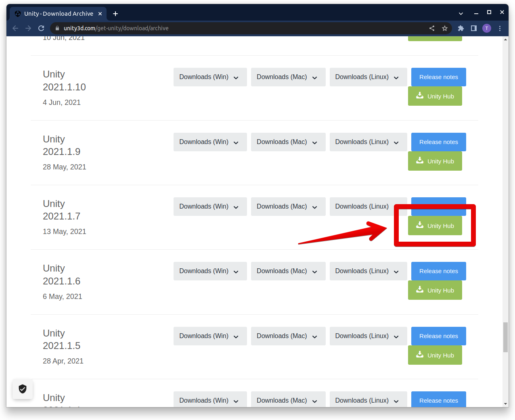Expand Downloads (Linux) for Unity 2021.1.5
Image resolution: width=515 pixels, height=420 pixels.
[368, 336]
